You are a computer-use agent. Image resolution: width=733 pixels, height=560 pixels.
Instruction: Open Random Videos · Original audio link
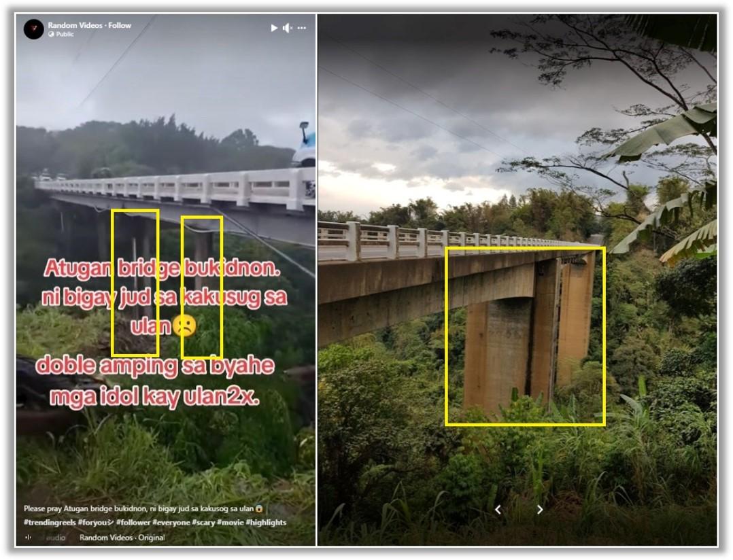pyautogui.click(x=122, y=538)
